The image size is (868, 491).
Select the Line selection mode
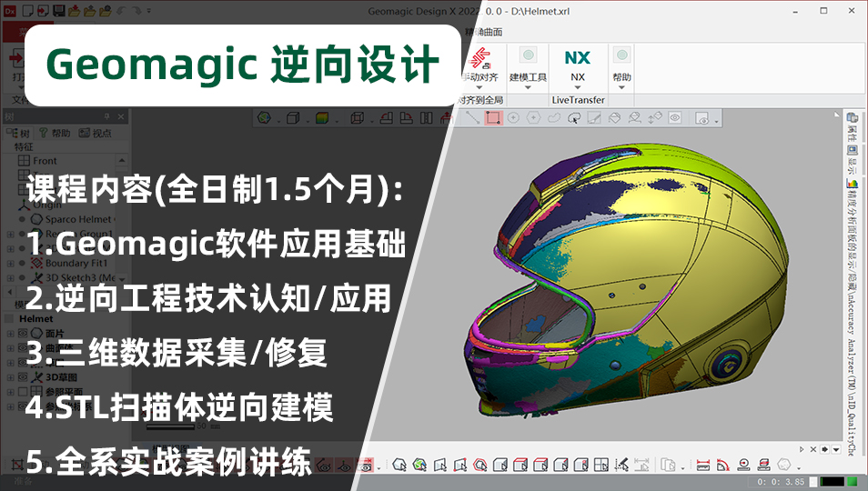pyautogui.click(x=472, y=118)
